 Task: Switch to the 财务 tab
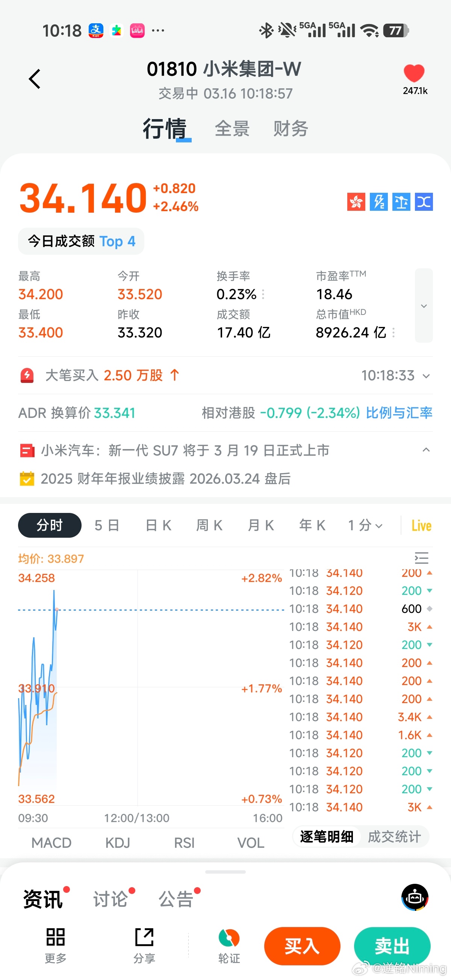291,129
